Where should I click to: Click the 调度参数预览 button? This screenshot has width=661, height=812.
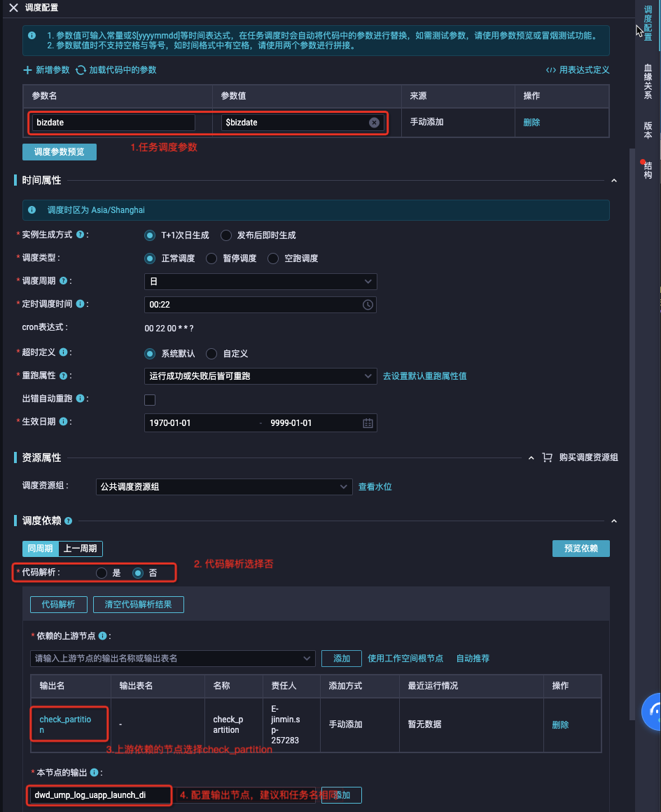[60, 152]
